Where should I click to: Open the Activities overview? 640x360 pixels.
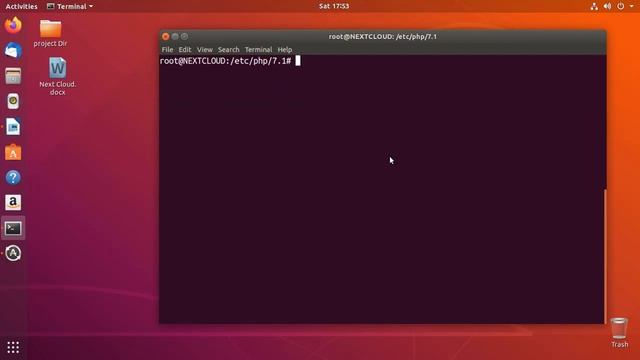21,6
